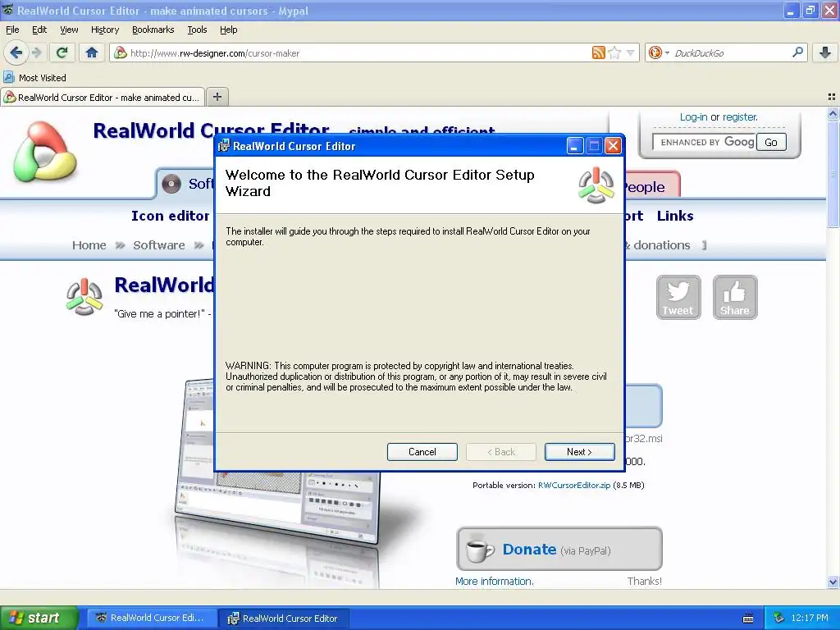Image resolution: width=840 pixels, height=630 pixels.
Task: Click the RSS feed icon in address bar
Action: [598, 52]
